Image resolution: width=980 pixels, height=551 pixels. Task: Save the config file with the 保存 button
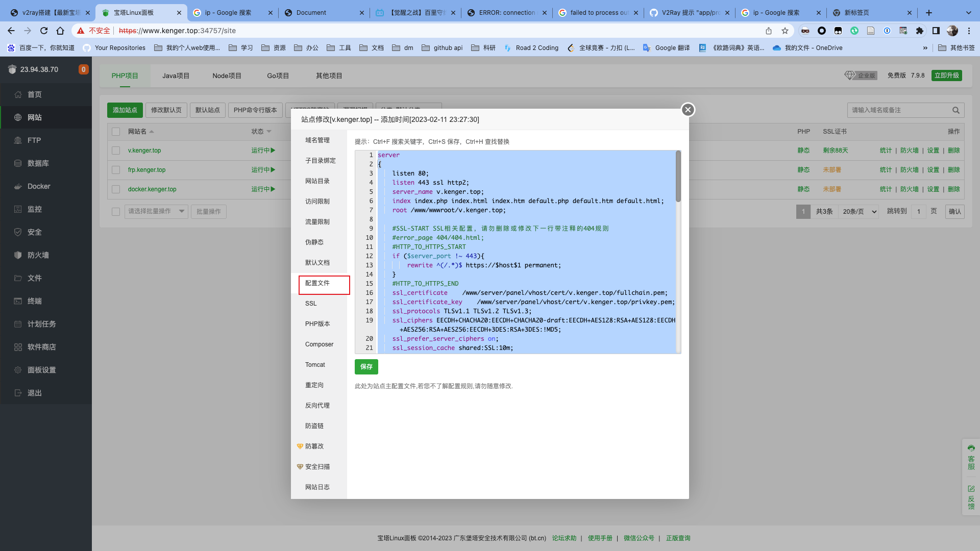point(366,366)
